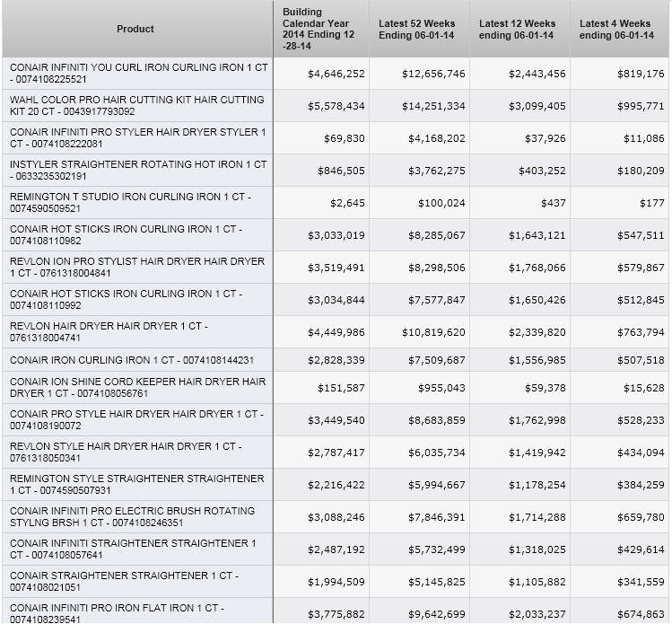Viewport: 672px width, 624px height.
Task: Click the Revlon Ion Pro Stylist Hair Dryer row
Action: point(137,268)
